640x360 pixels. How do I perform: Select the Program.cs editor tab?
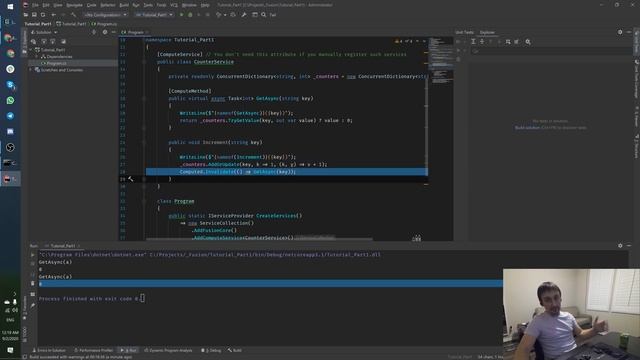pyautogui.click(x=135, y=32)
